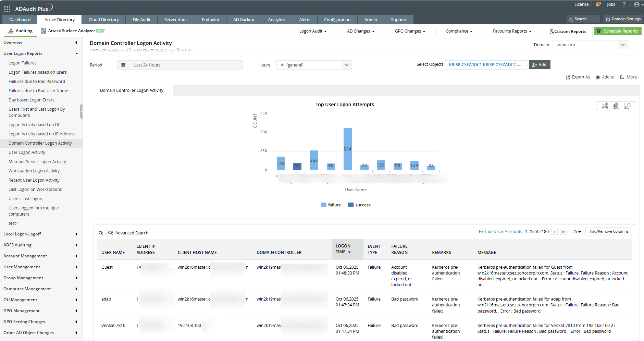The width and height of the screenshot is (644, 341).
Task: Open notifications via the bell icon
Action: click(x=598, y=4)
